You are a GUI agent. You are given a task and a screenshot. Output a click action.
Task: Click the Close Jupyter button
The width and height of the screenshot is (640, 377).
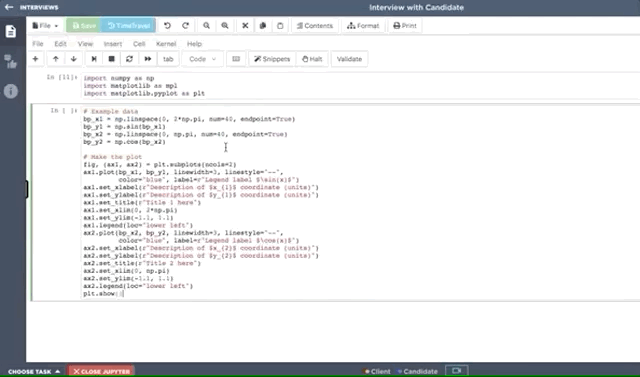pos(101,371)
